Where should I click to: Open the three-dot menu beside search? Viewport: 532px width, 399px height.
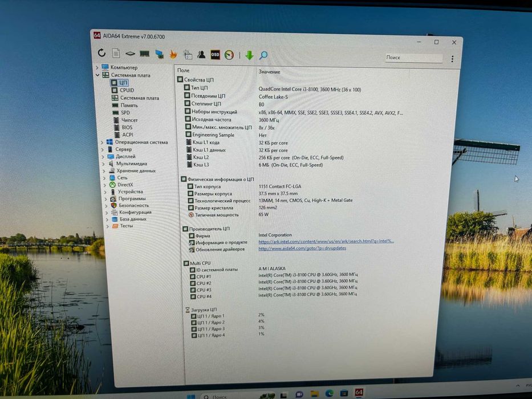point(452,59)
